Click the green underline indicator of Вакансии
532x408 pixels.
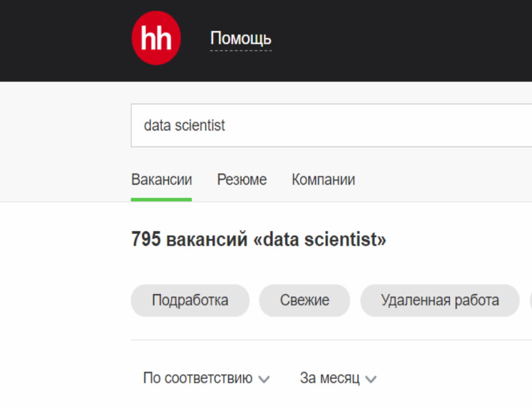[161, 198]
